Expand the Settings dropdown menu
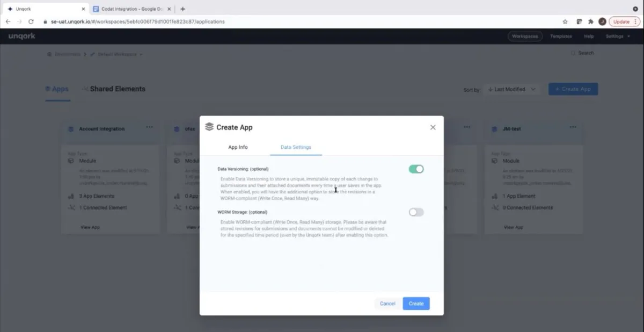This screenshot has height=332, width=644. (618, 37)
